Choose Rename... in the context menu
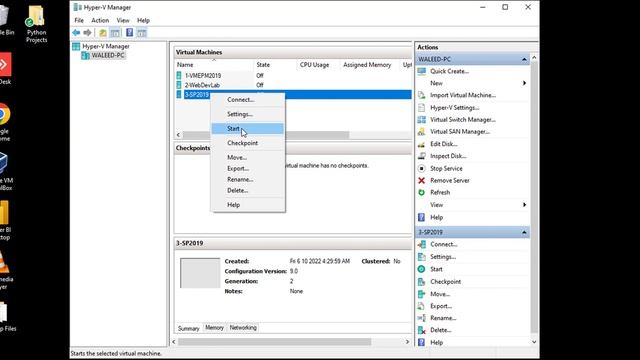The image size is (640, 360). coord(247,179)
